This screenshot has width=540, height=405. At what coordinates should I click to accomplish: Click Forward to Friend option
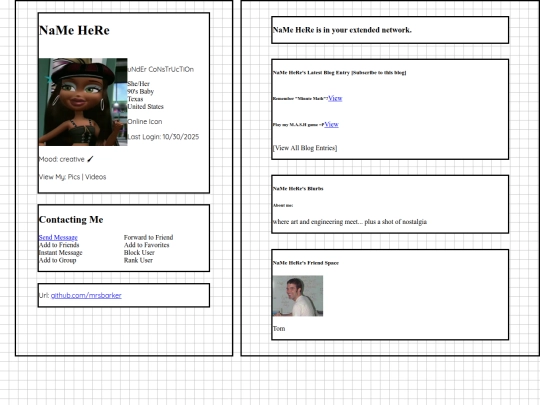(x=148, y=237)
